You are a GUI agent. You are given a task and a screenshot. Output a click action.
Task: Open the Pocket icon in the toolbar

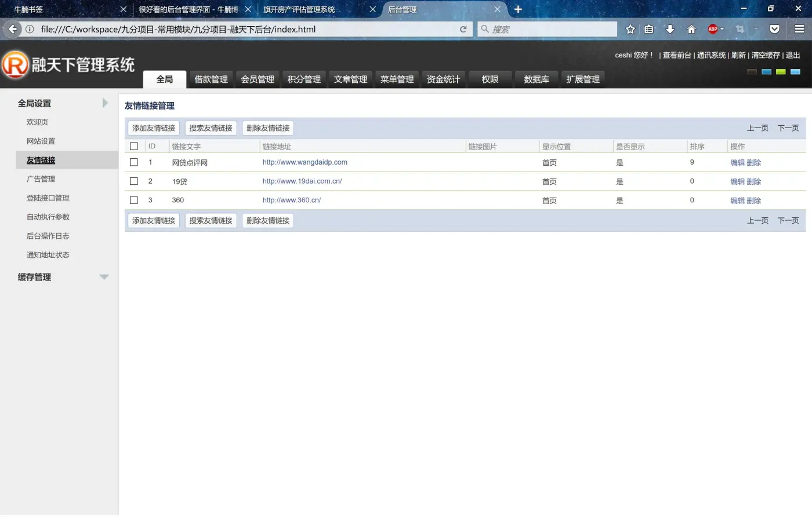[x=774, y=29]
